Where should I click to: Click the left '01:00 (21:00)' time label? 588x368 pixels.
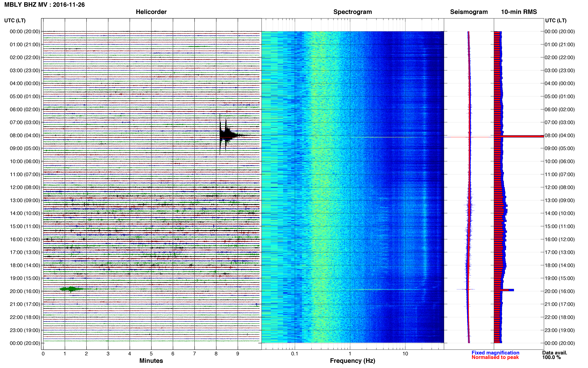25,45
